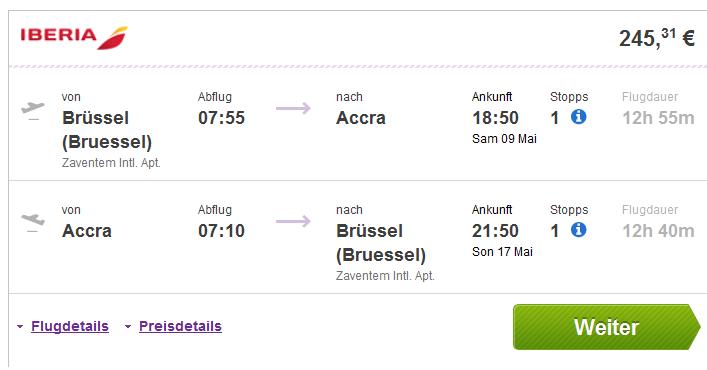Click the departing plane icon for Brüssel

(33, 110)
